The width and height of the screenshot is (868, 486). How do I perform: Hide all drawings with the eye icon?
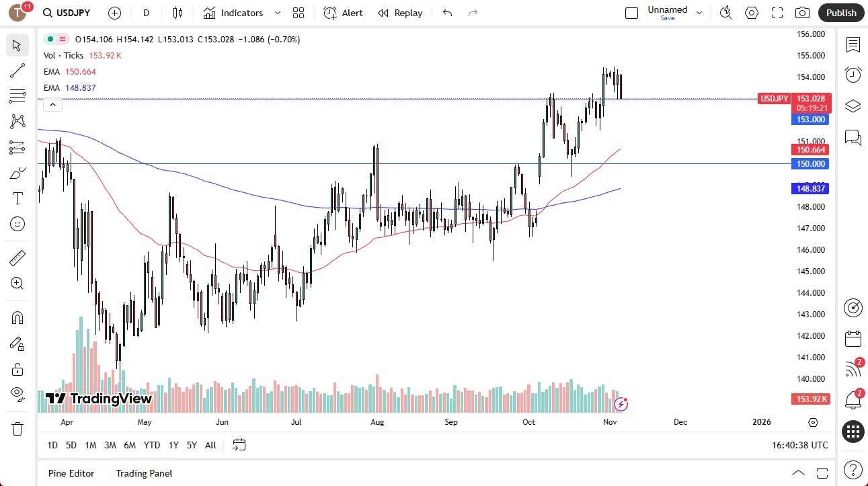(17, 395)
